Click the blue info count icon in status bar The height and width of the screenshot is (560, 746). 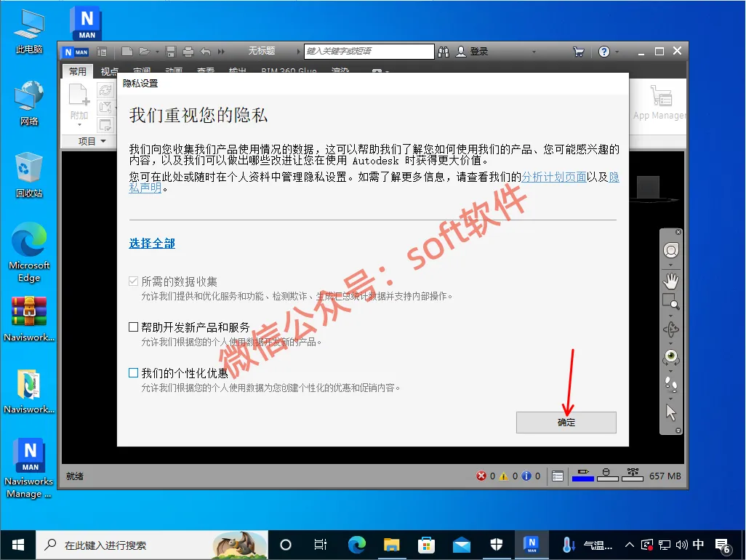(526, 476)
